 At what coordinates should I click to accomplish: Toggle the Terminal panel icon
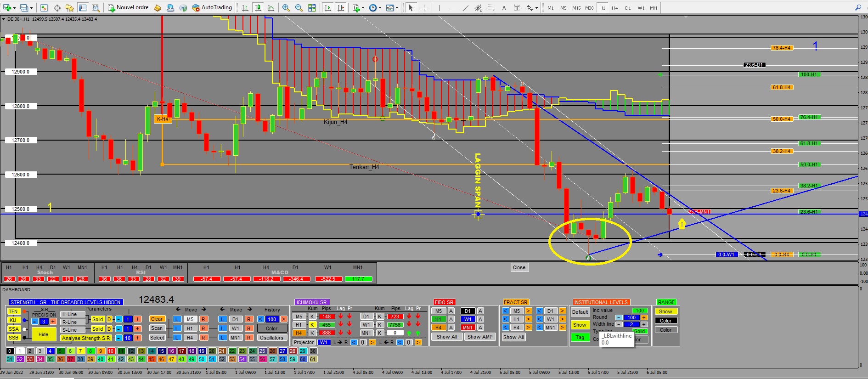[x=83, y=8]
